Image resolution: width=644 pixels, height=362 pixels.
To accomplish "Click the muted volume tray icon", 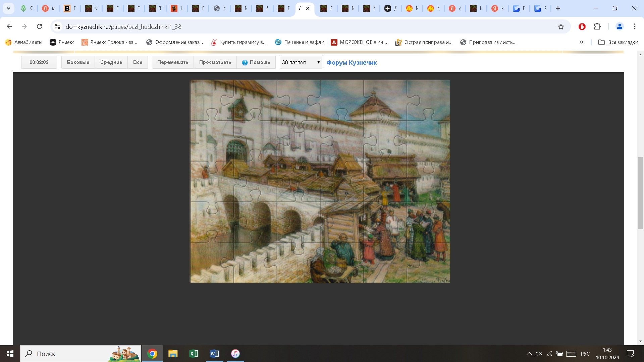I will click(539, 354).
